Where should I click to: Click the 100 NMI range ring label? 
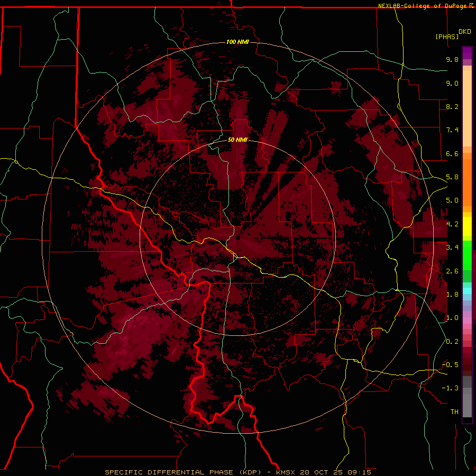pyautogui.click(x=237, y=42)
